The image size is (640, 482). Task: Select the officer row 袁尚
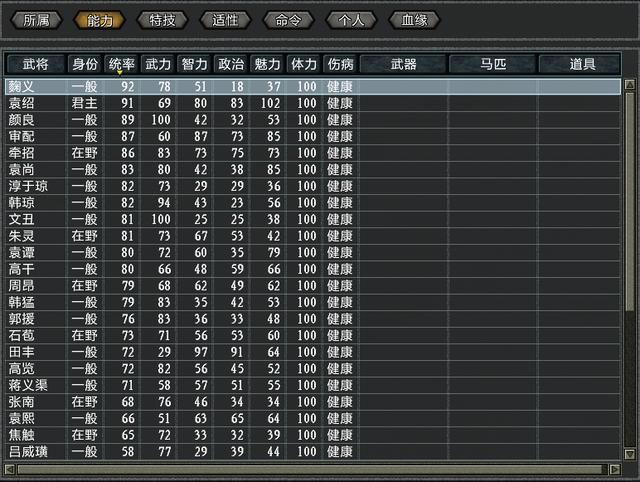[x=313, y=170]
